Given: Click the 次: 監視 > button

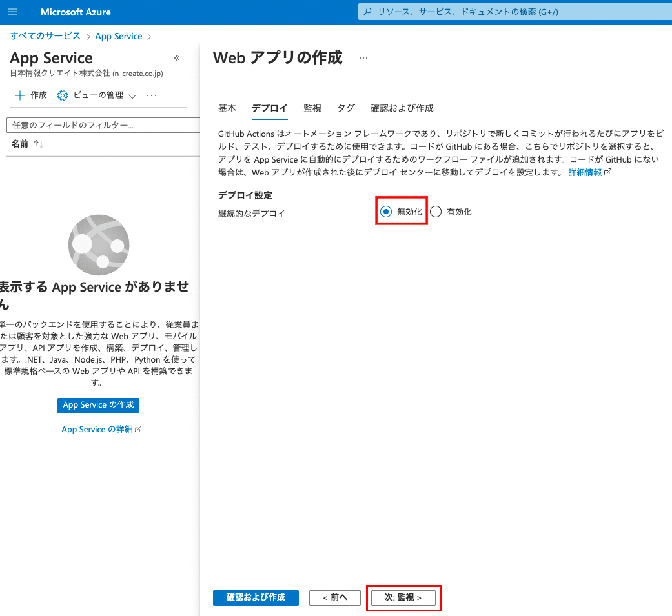Looking at the screenshot, I should [403, 597].
